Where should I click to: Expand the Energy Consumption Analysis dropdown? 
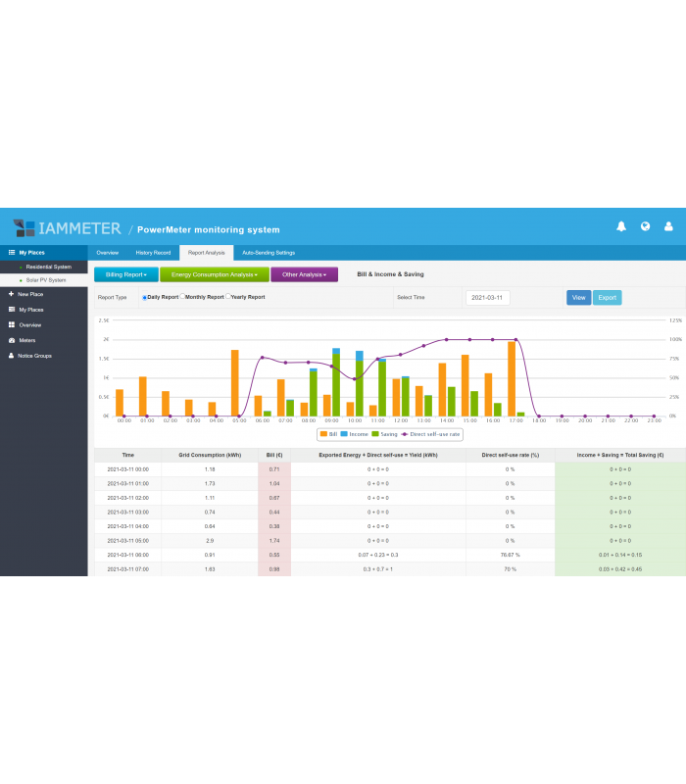tap(214, 275)
